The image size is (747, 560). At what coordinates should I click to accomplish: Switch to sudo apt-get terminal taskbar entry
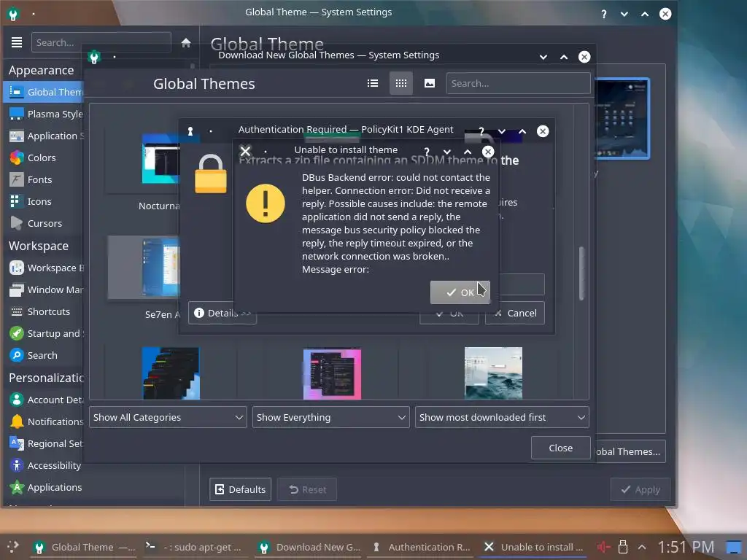(194, 547)
